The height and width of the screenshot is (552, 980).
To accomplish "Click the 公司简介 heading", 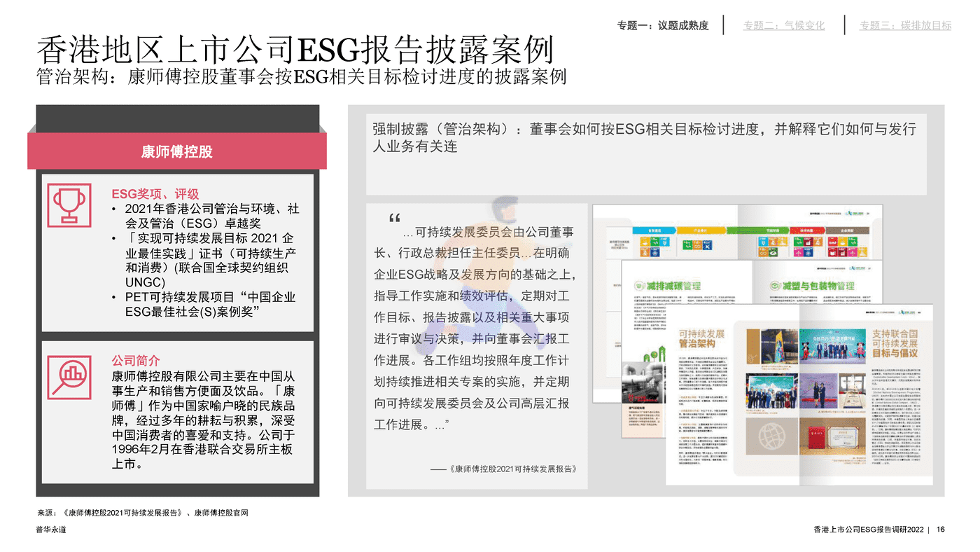I will coord(136,361).
